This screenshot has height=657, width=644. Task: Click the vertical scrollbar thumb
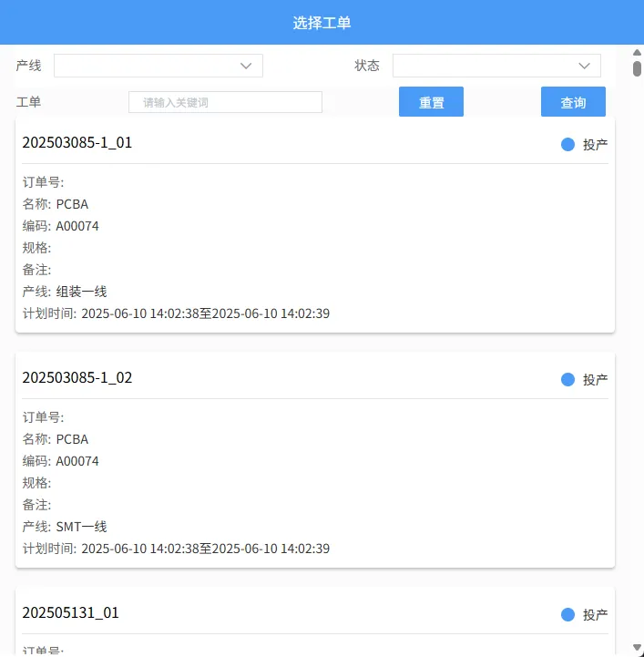pos(637,68)
